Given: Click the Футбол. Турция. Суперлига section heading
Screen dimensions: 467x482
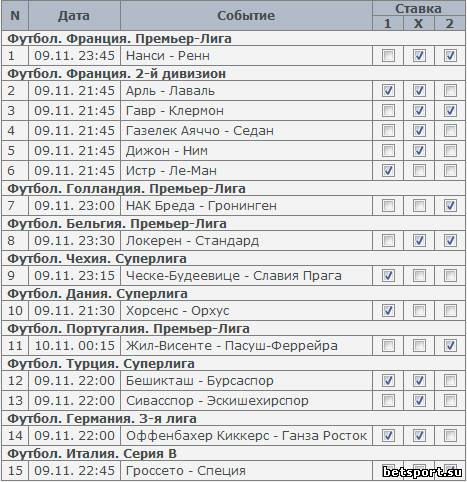Looking at the screenshot, I should [101, 363].
